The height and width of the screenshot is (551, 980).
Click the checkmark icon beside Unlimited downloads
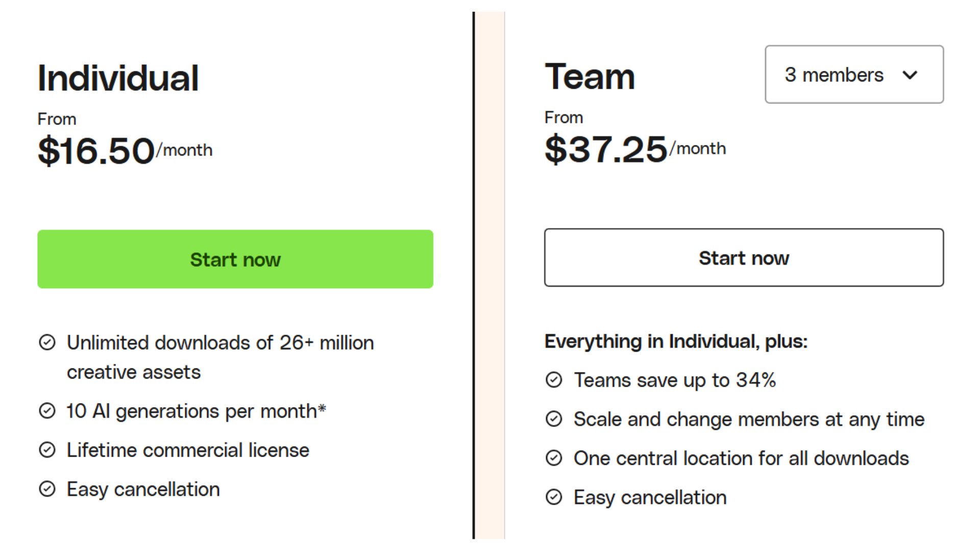click(x=47, y=342)
